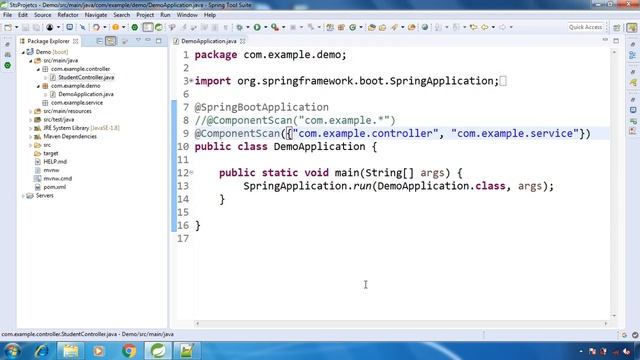The image size is (640, 360).
Task: Select the DemoApplication.java editor tab
Action: (x=209, y=41)
